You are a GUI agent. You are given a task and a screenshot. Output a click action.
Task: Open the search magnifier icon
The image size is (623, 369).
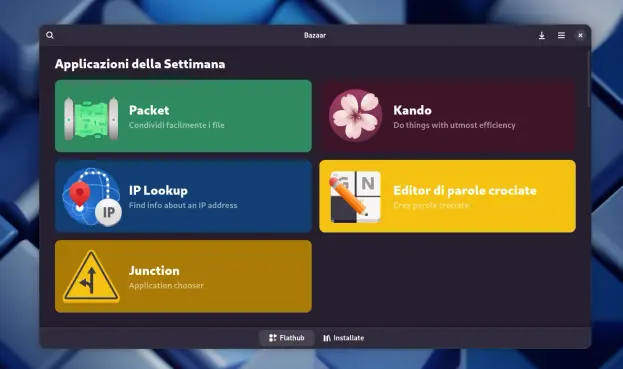50,35
